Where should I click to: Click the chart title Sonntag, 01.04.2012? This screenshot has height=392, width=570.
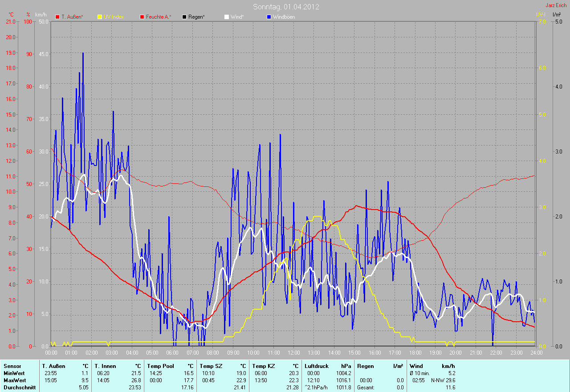[286, 7]
